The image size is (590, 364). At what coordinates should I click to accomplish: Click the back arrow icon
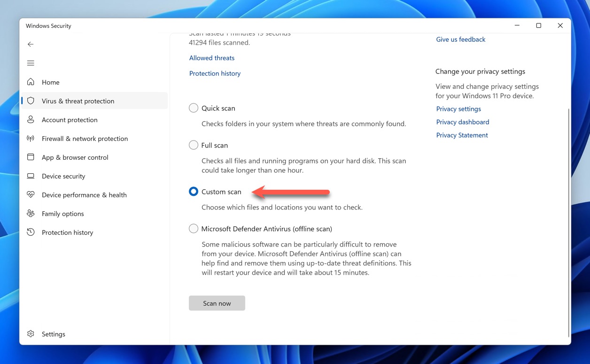coord(31,44)
